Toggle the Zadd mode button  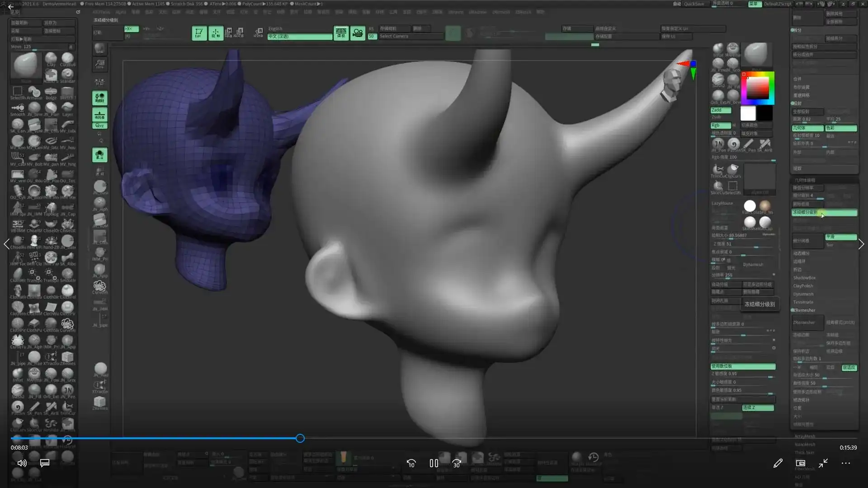[x=721, y=110]
